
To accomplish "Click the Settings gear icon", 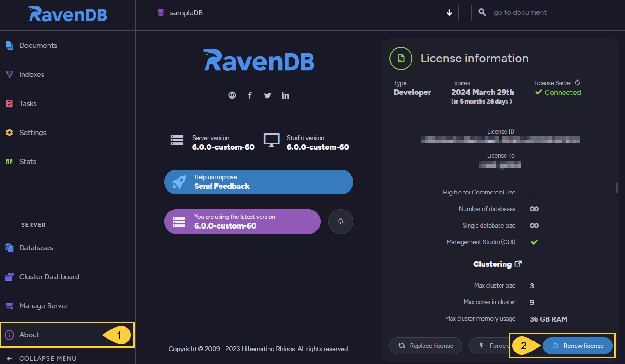I will pyautogui.click(x=9, y=133).
